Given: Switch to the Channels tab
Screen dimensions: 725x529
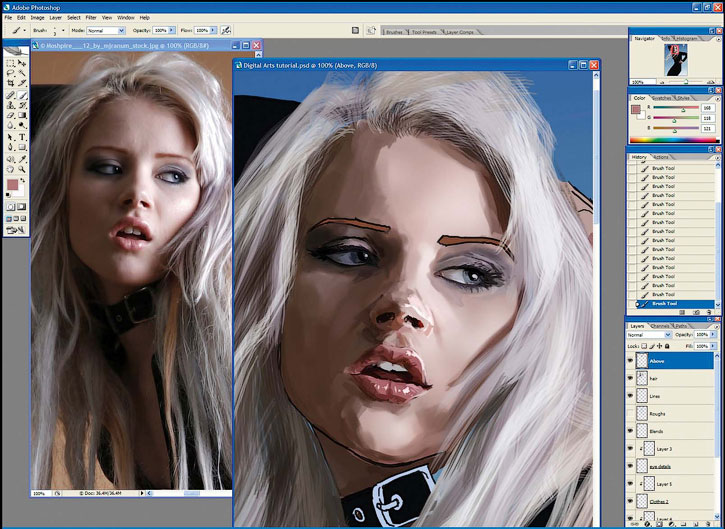Looking at the screenshot, I should coord(659,326).
